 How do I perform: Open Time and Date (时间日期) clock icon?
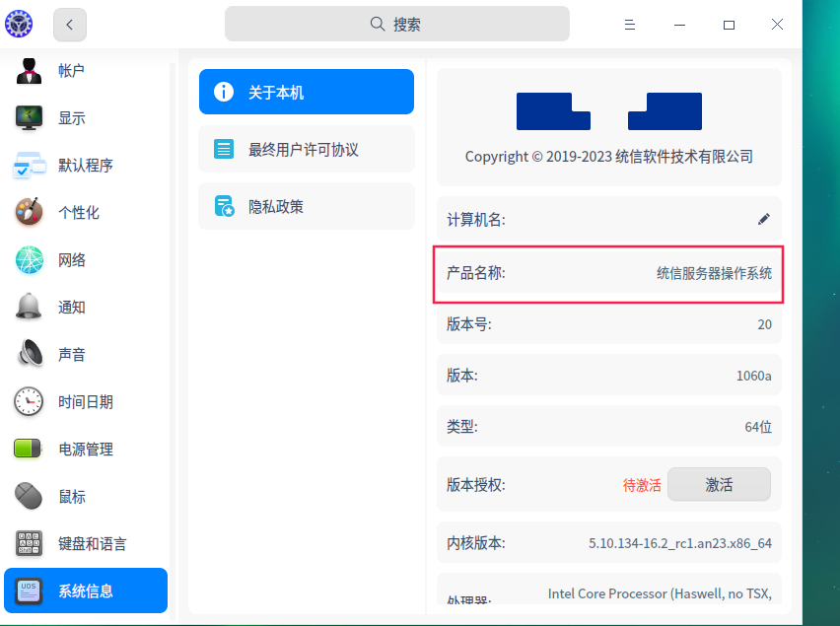[29, 402]
